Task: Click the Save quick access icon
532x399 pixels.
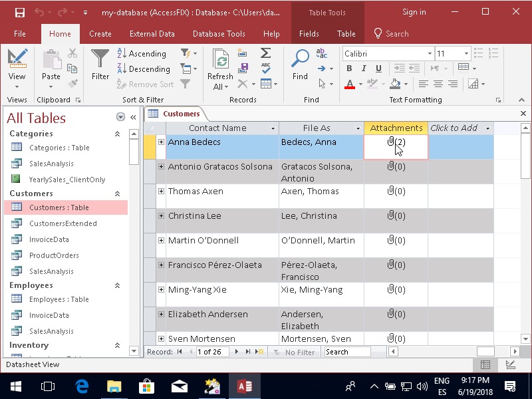Action: coord(19,13)
